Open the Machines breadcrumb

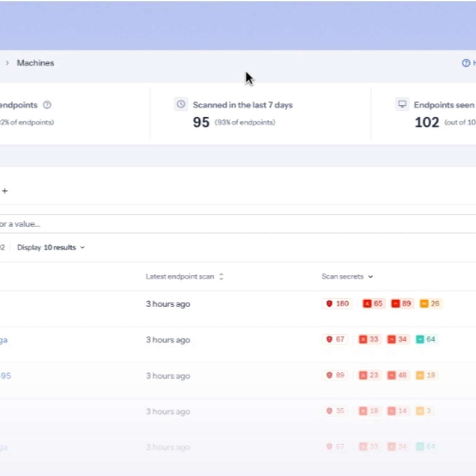tap(35, 63)
